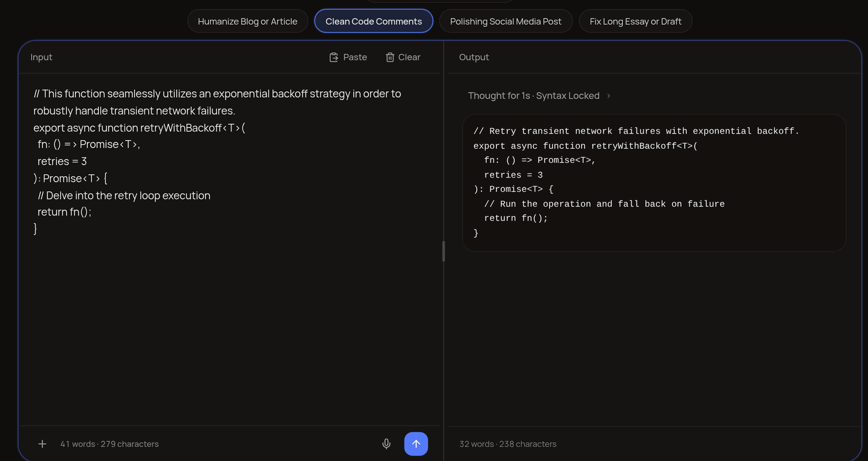Click the 'Input' panel heading
This screenshot has width=868, height=461.
41,57
